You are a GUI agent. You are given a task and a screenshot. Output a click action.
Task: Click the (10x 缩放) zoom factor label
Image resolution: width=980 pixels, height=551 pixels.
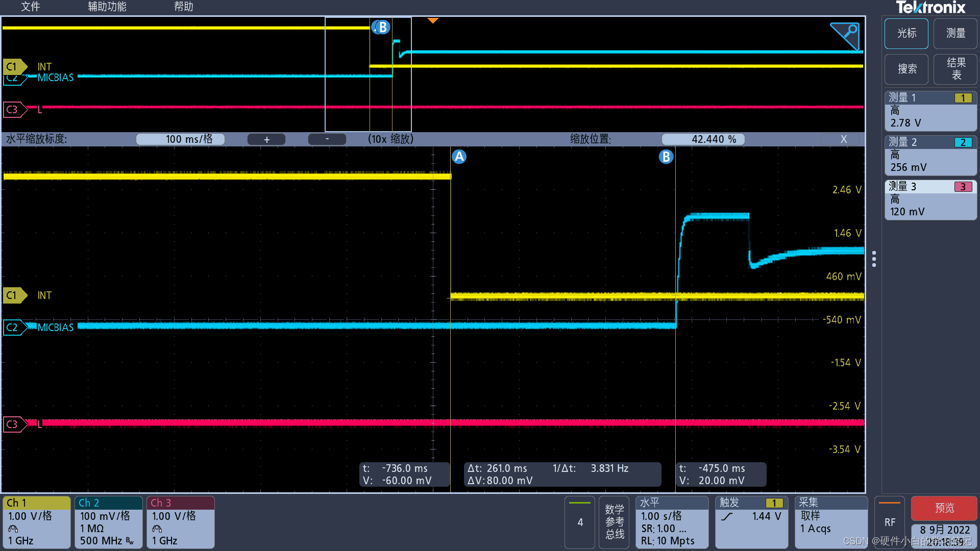pyautogui.click(x=390, y=139)
